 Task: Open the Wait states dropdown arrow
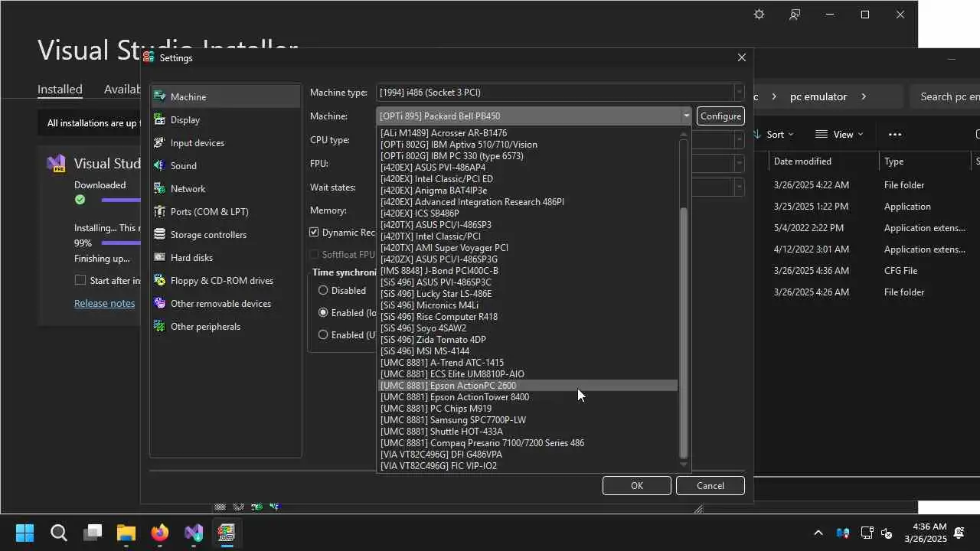pos(739,187)
